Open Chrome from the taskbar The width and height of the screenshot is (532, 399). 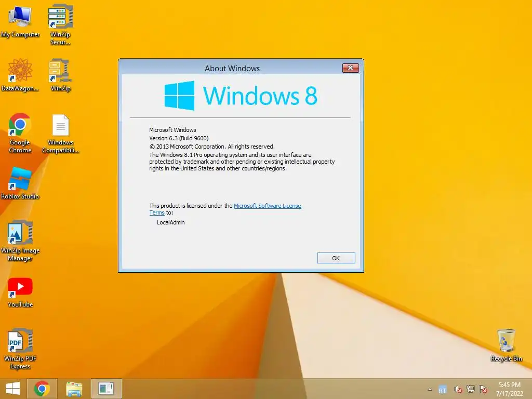42,389
